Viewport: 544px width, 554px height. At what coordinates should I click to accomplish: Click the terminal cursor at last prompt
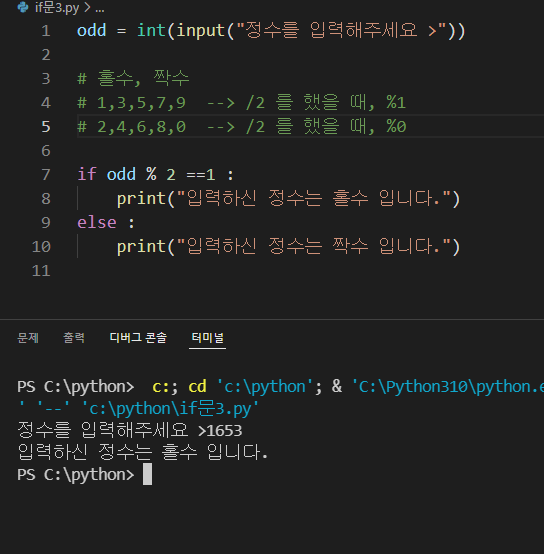[147, 474]
